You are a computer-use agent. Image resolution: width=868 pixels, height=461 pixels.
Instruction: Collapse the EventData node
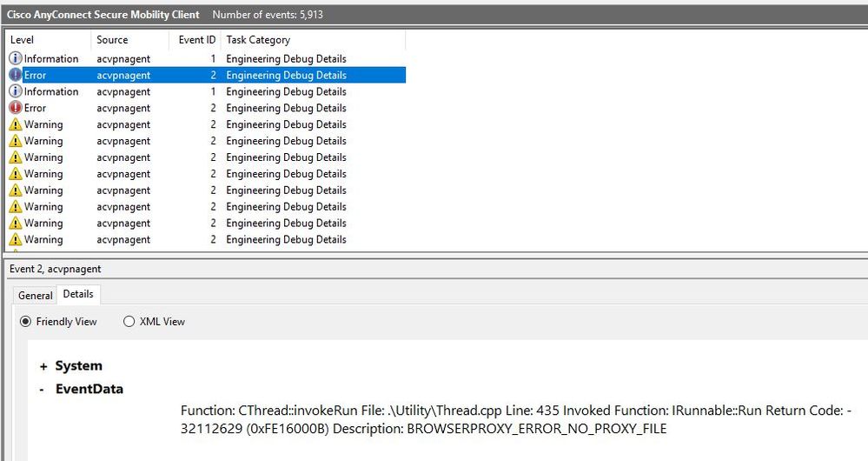(42, 390)
